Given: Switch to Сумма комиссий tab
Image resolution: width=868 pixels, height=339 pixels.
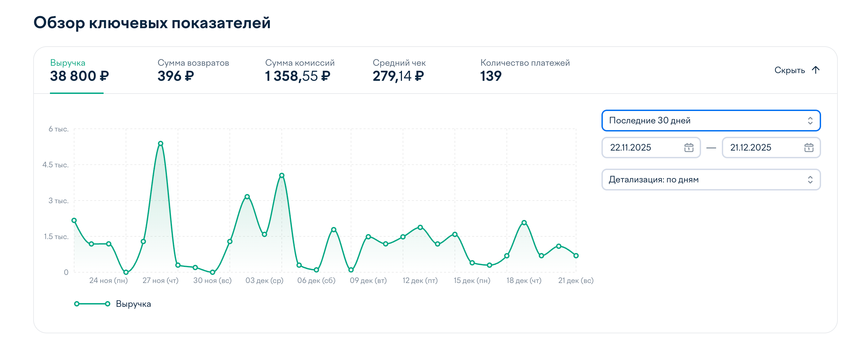Looking at the screenshot, I should [299, 71].
